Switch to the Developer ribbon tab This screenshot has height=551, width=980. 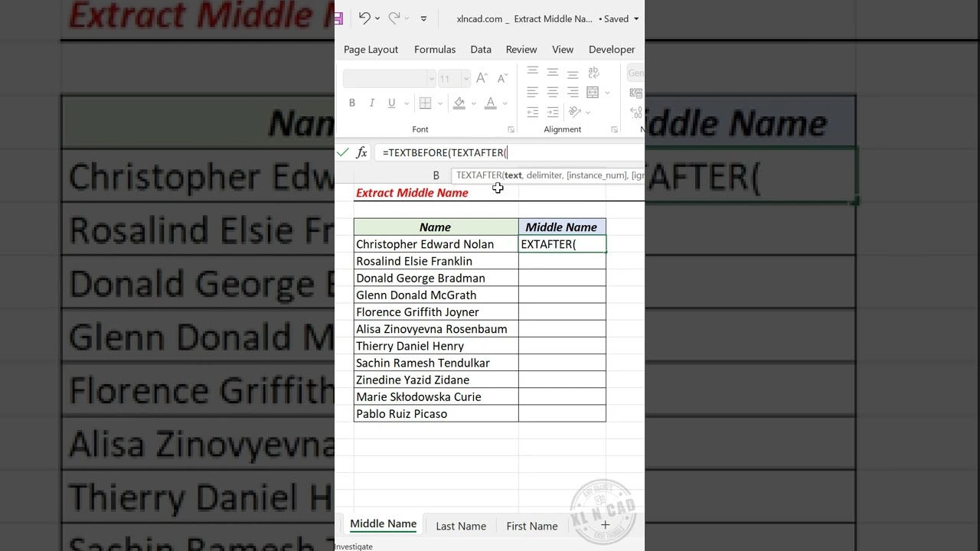pyautogui.click(x=612, y=49)
